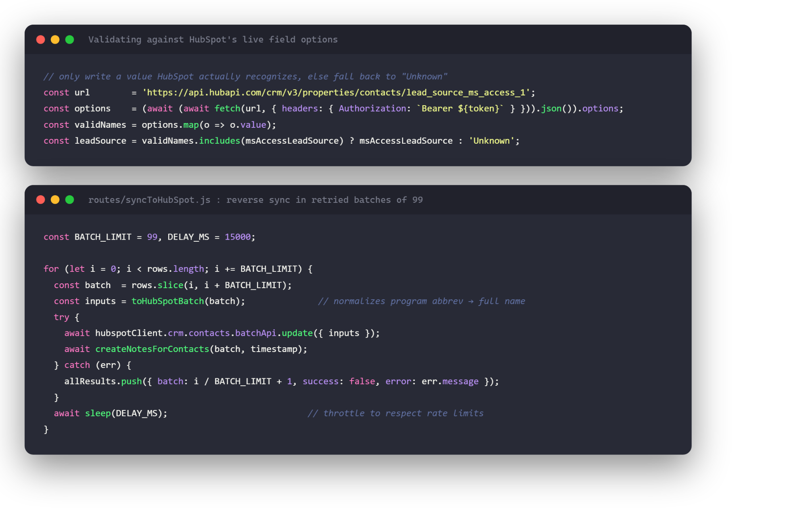Click the "includes" method call

[220, 140]
